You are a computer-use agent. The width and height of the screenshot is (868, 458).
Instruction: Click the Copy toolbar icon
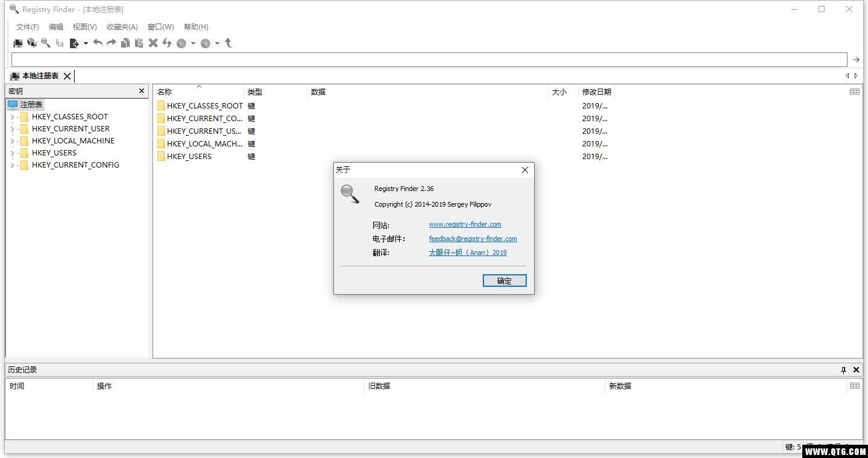click(125, 43)
